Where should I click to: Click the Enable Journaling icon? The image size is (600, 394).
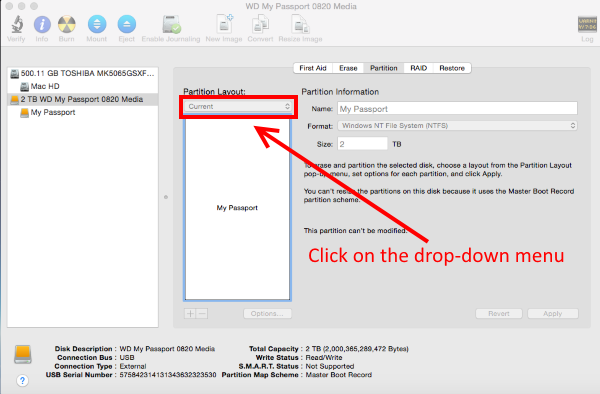[171, 24]
